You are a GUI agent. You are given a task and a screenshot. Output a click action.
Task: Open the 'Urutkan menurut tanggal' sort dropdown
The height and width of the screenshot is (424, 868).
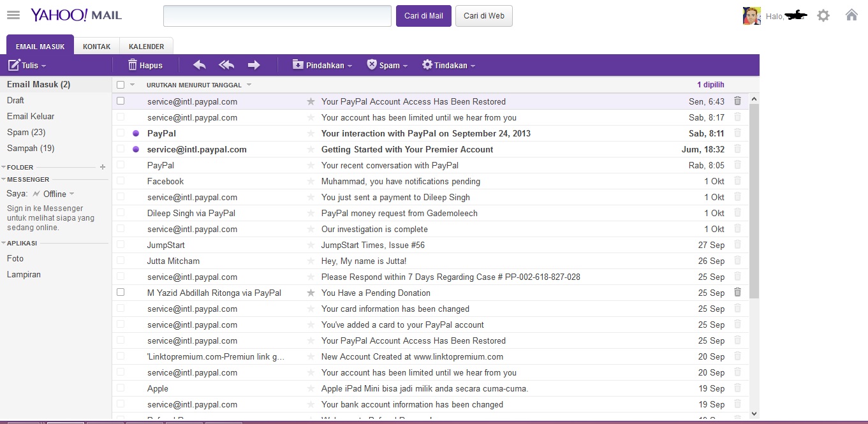(x=199, y=85)
